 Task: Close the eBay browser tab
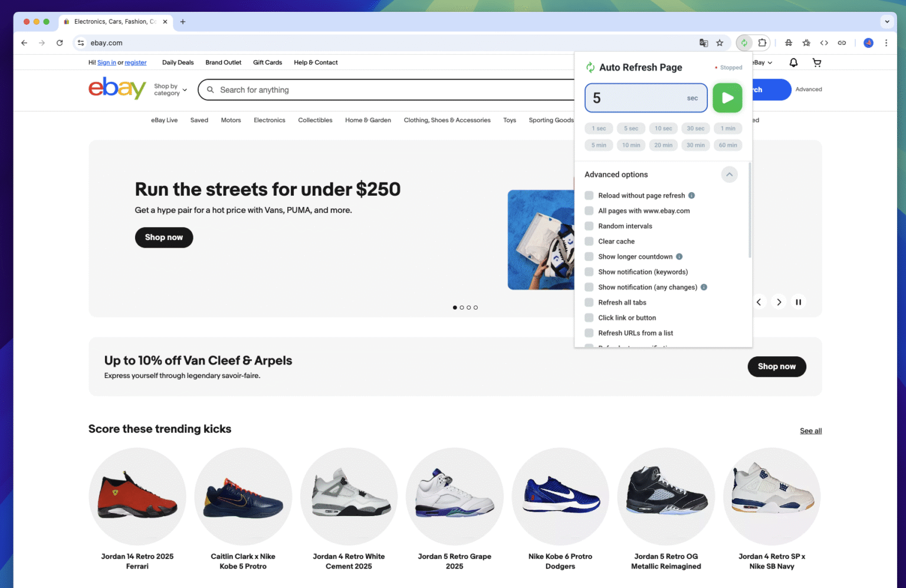[165, 22]
